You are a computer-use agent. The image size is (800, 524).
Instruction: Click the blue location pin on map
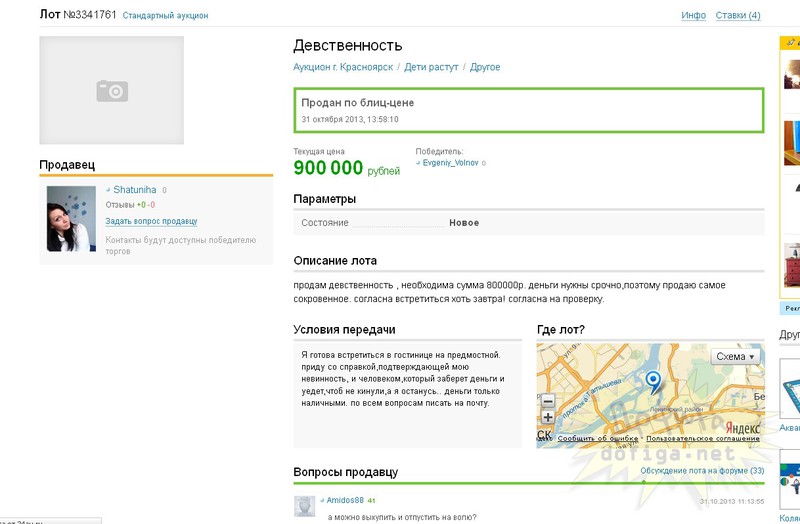(x=653, y=381)
